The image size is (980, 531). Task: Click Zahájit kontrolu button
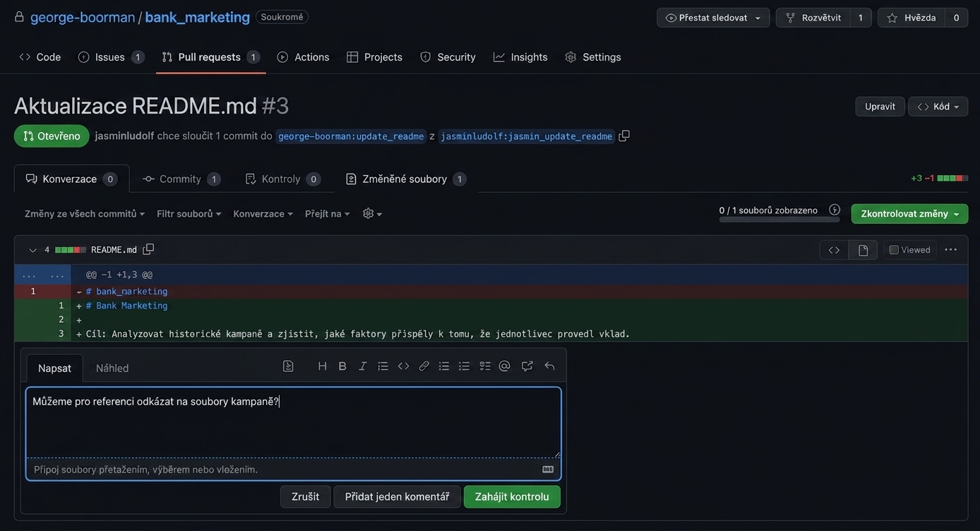(x=512, y=496)
